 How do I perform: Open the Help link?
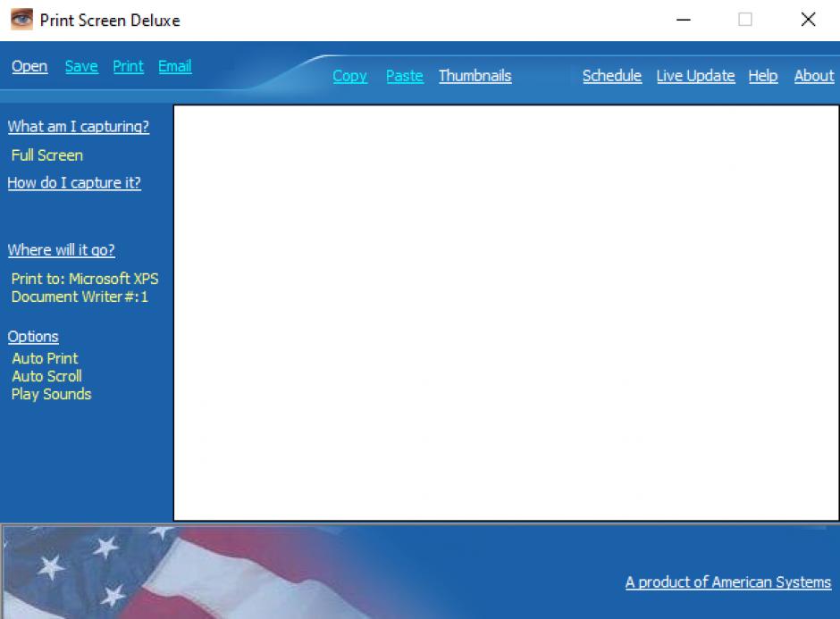763,76
